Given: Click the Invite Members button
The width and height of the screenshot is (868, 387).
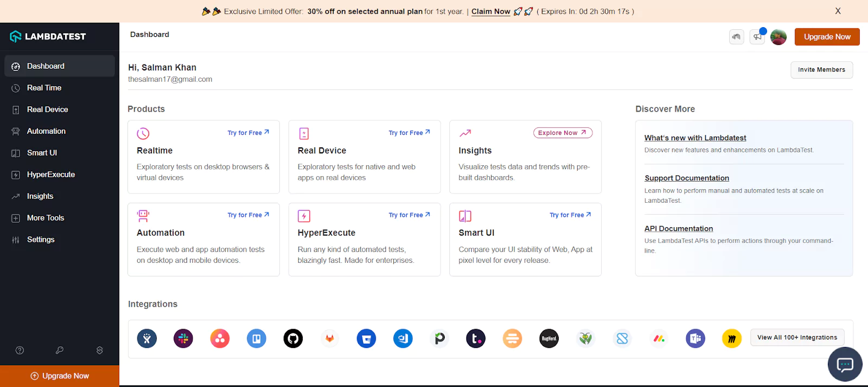Looking at the screenshot, I should (821, 70).
